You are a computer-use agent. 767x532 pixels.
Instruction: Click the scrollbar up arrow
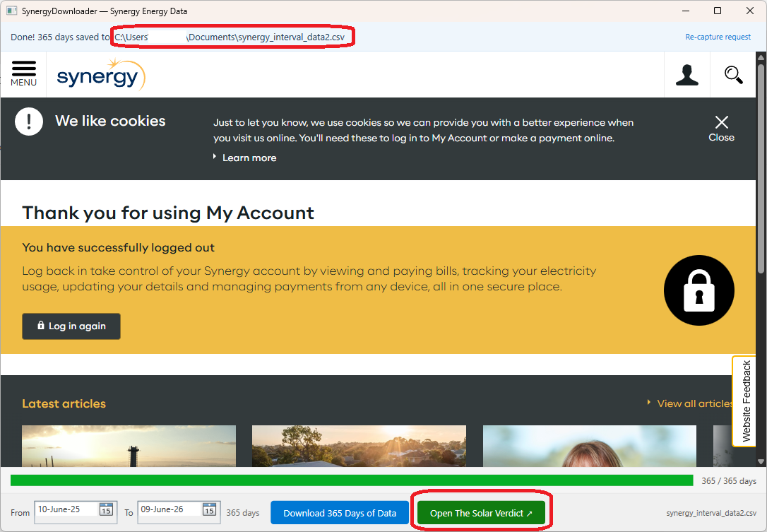[x=761, y=57]
